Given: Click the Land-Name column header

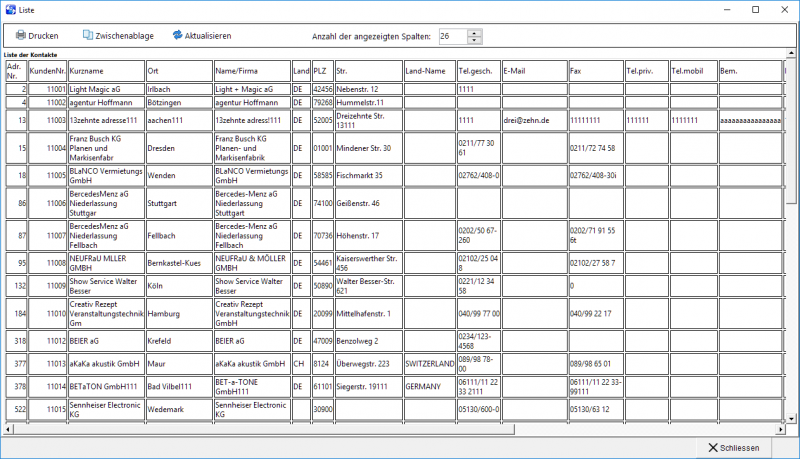Looking at the screenshot, I should [x=430, y=71].
